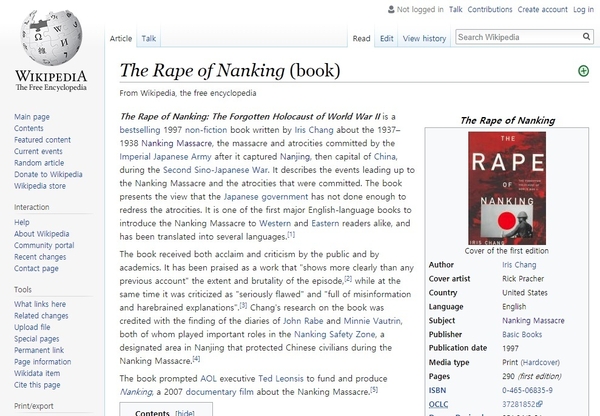
Task: Open the ISBN label link
Action: (x=437, y=390)
